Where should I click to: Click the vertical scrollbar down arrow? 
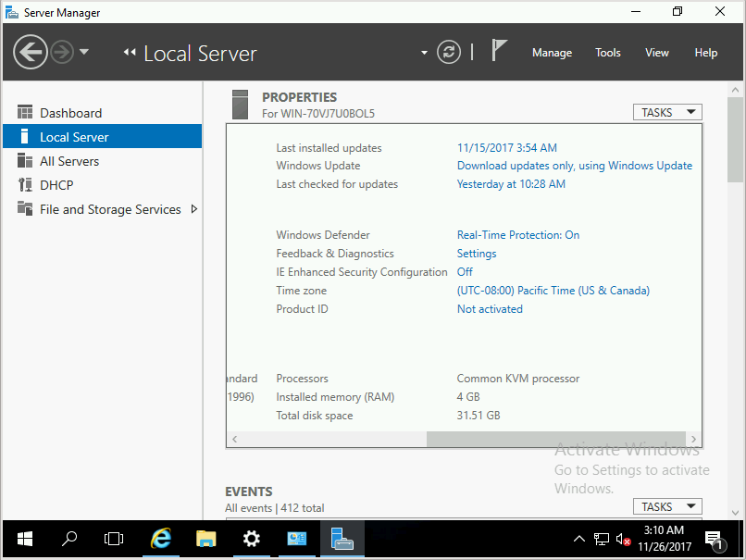[x=735, y=513]
